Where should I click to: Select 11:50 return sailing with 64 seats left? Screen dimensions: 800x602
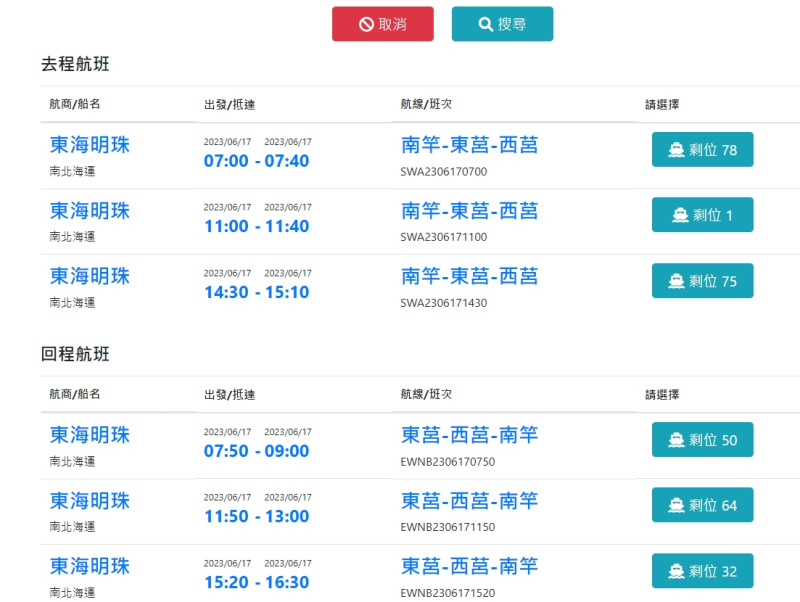[x=702, y=505]
